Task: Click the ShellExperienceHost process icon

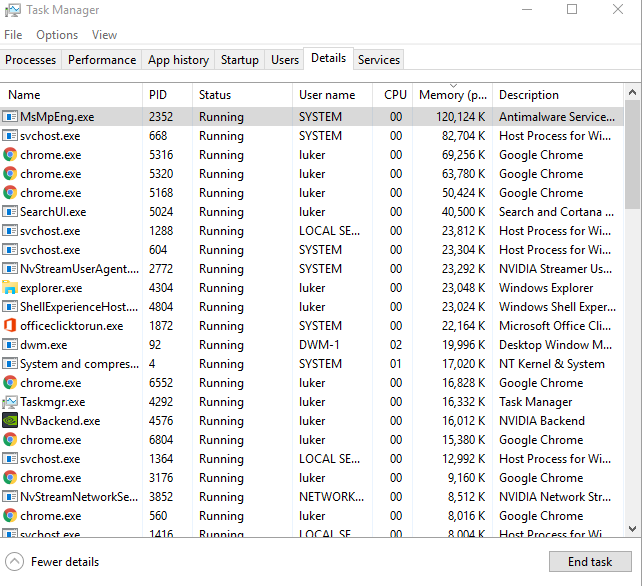Action: (10, 307)
